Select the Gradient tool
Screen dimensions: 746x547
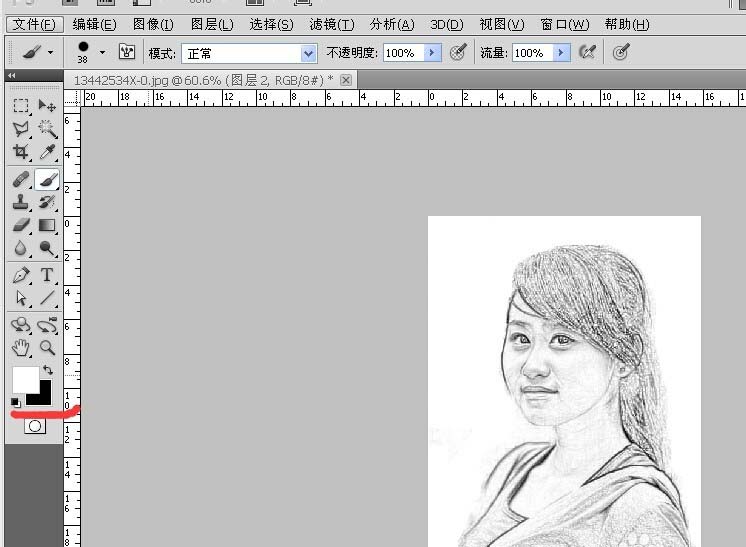tap(47, 225)
